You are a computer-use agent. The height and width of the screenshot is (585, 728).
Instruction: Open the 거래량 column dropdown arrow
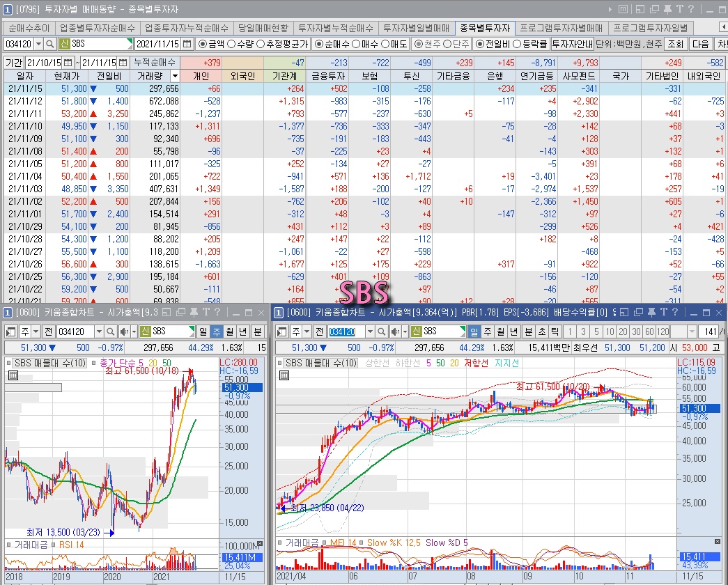[175, 76]
